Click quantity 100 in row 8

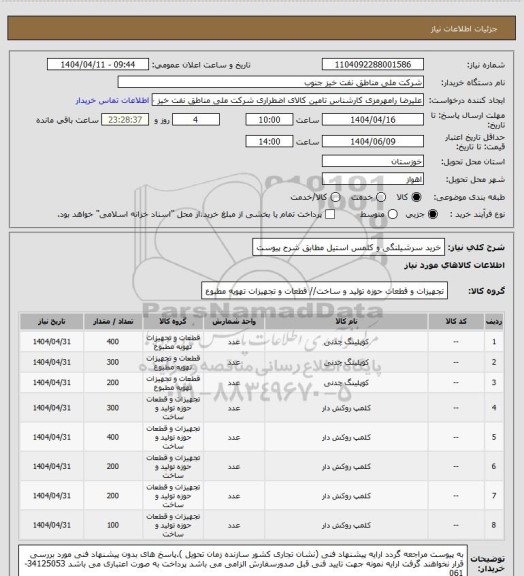coord(113,525)
